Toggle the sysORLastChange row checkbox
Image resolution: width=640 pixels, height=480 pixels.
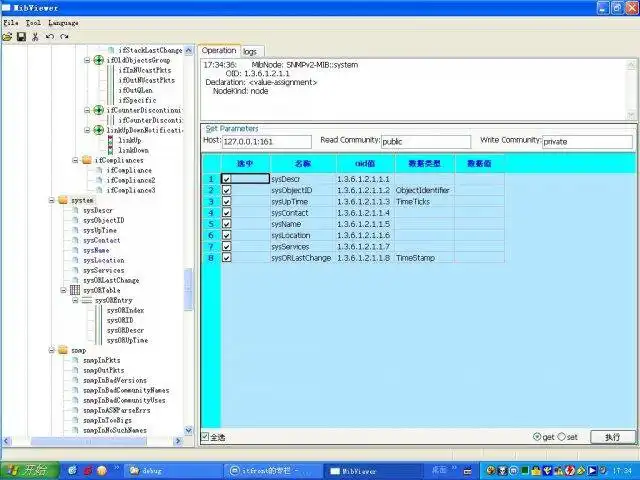pyautogui.click(x=226, y=258)
